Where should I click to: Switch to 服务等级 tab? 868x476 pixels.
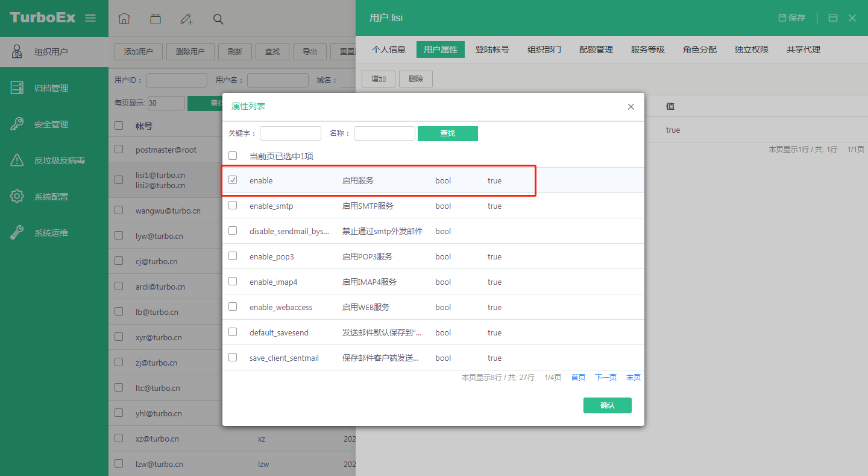[648, 49]
